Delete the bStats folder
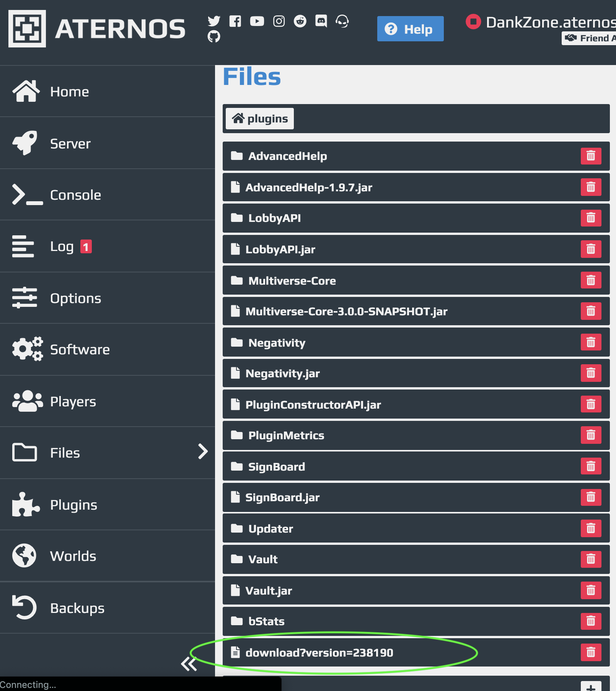Viewport: 616px width, 691px height. click(591, 621)
